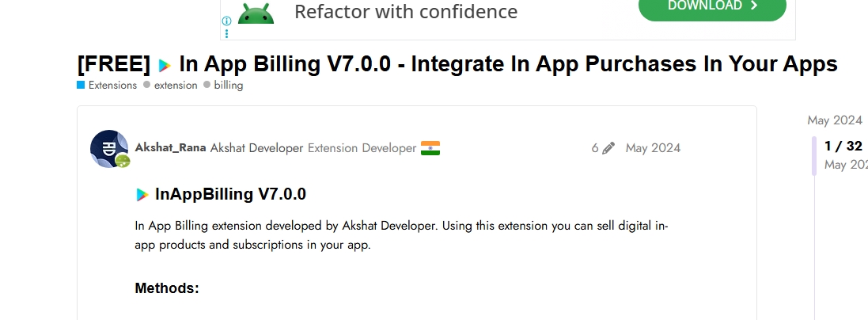Open the ad options three-dot icon
This screenshot has height=320, width=868.
pos(226,33)
